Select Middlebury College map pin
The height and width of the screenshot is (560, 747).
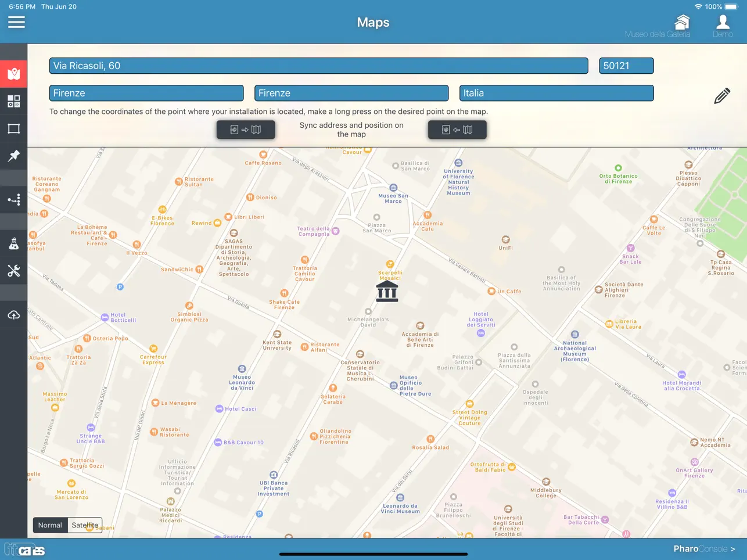[x=546, y=482]
